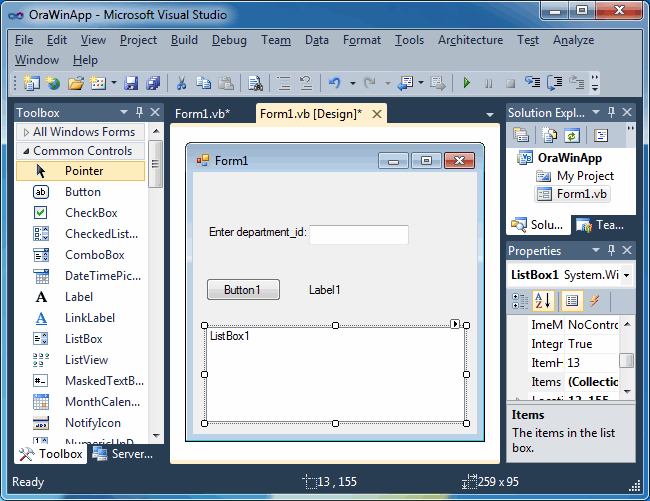Screen dimensions: 650x501
Task: Click the department_id text box on form
Action: pos(359,235)
